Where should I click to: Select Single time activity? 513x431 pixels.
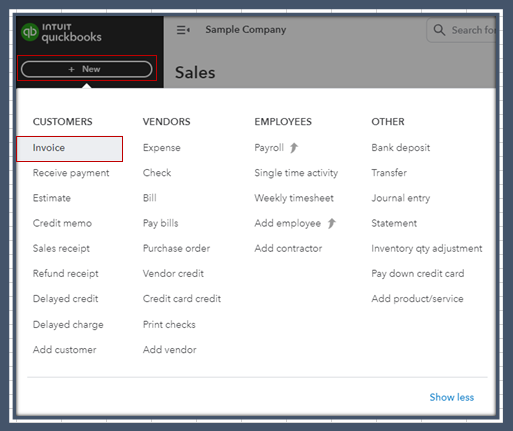click(296, 173)
